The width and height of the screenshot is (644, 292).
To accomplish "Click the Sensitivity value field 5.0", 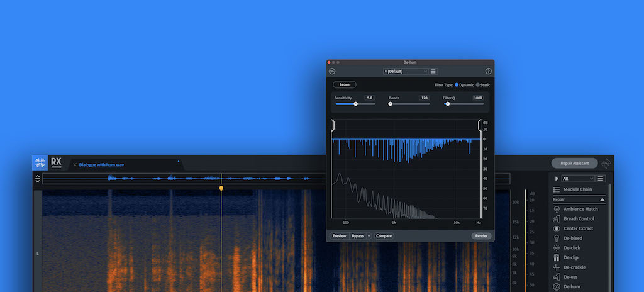I will coord(370,98).
